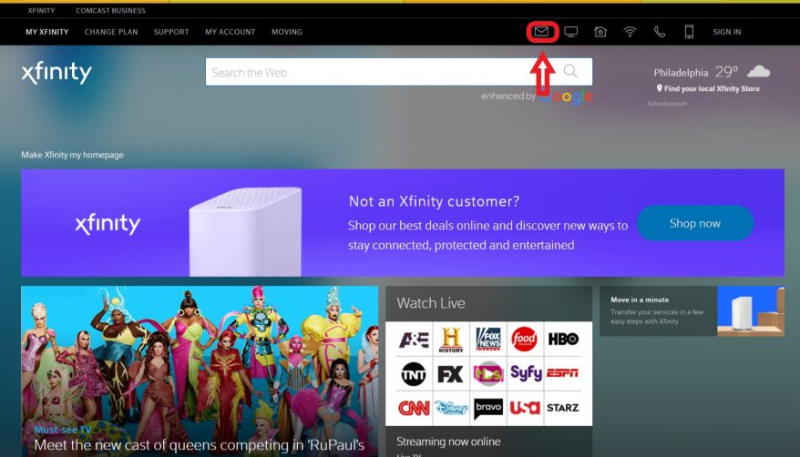Viewport: 800px width, 457px height.
Task: Open the Bravo channel tile
Action: [488, 408]
